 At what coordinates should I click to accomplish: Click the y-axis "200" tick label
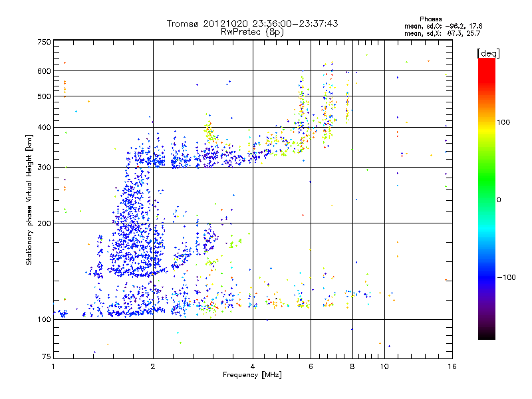click(44, 223)
